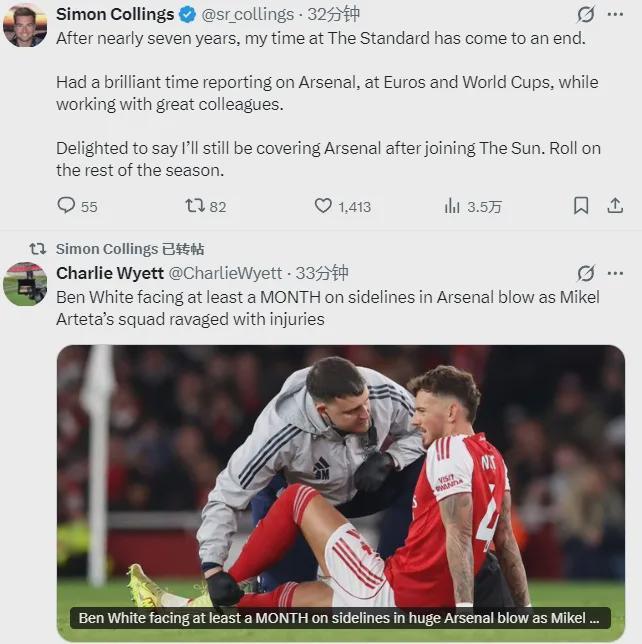Open more options on Simon Collings' post
The height and width of the screenshot is (644, 642).
(617, 15)
